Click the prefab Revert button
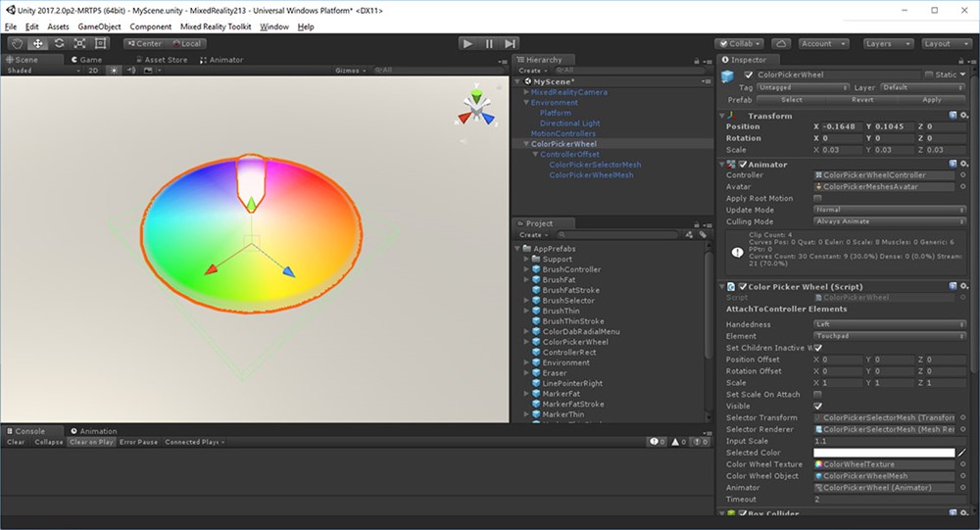This screenshot has width=980, height=530. tap(862, 99)
